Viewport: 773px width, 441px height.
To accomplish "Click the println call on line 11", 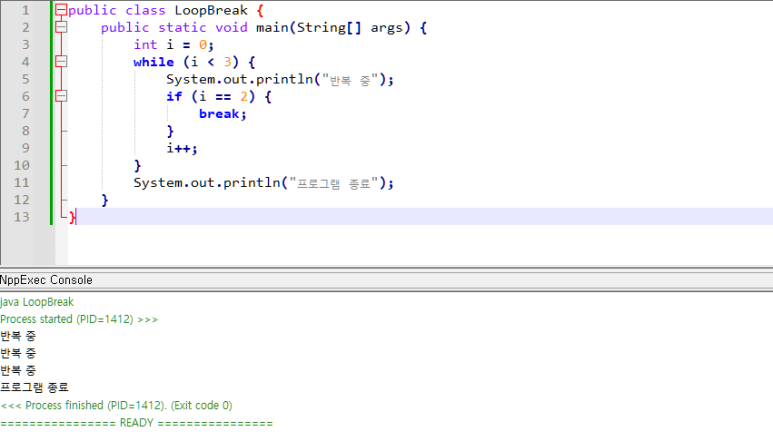I will coord(264,183).
